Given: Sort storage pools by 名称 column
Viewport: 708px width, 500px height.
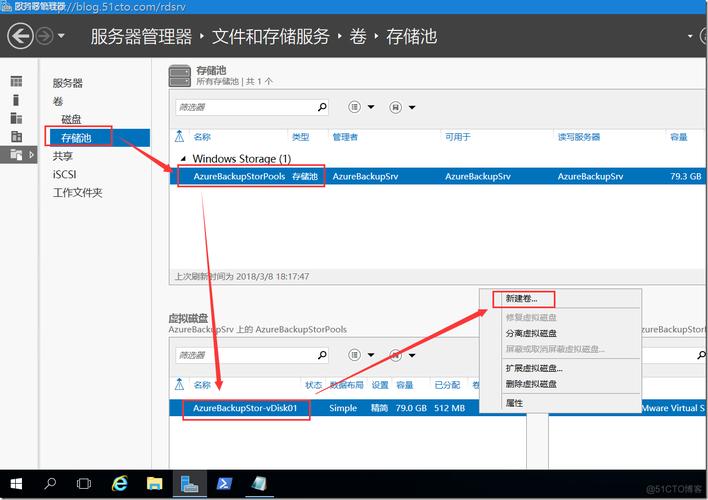Looking at the screenshot, I should 202,137.
